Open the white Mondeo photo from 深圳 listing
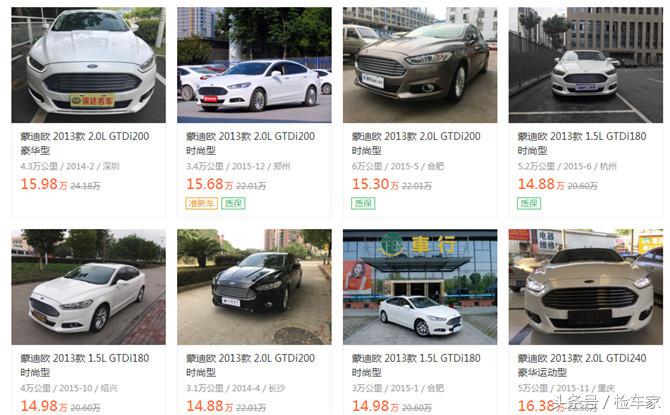The height and width of the screenshot is (415, 670). pos(88,65)
